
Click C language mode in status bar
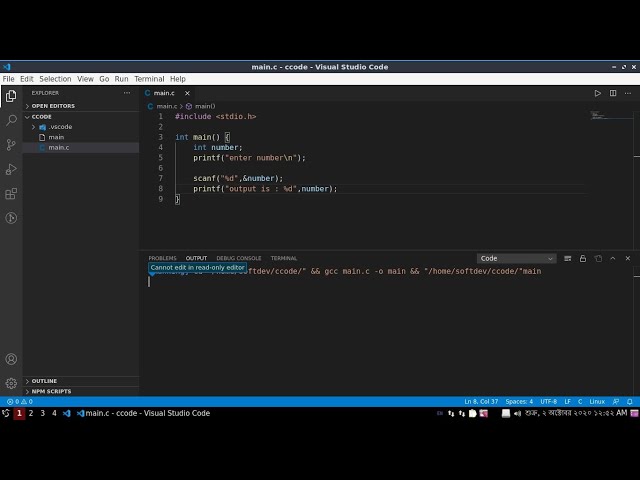[580, 402]
